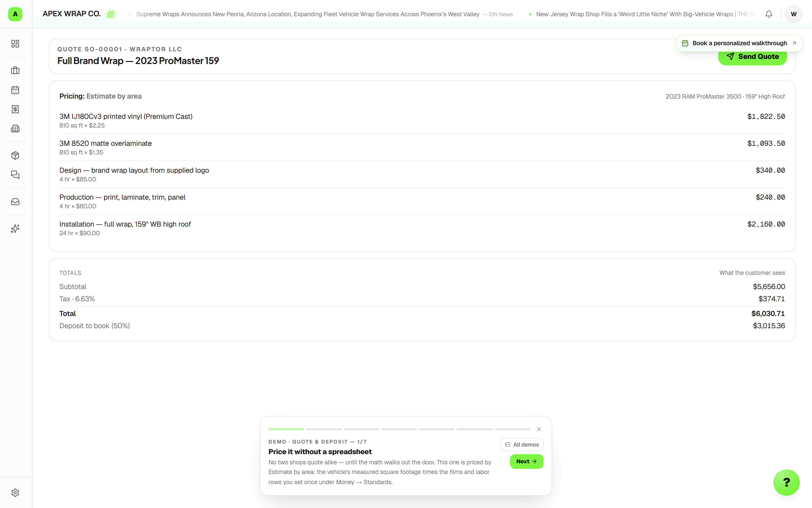Image resolution: width=812 pixels, height=508 pixels.
Task: Select the Production print, laminate line item
Action: [x=422, y=201]
